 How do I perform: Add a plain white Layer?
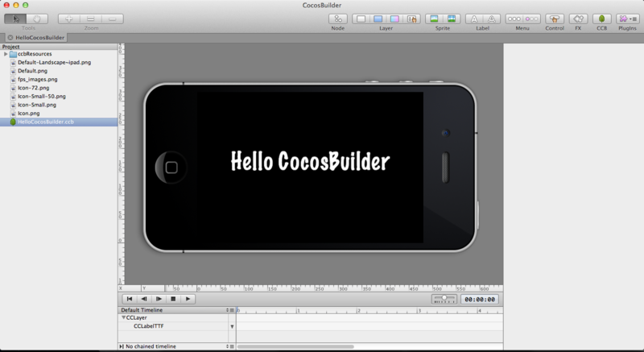tap(361, 19)
